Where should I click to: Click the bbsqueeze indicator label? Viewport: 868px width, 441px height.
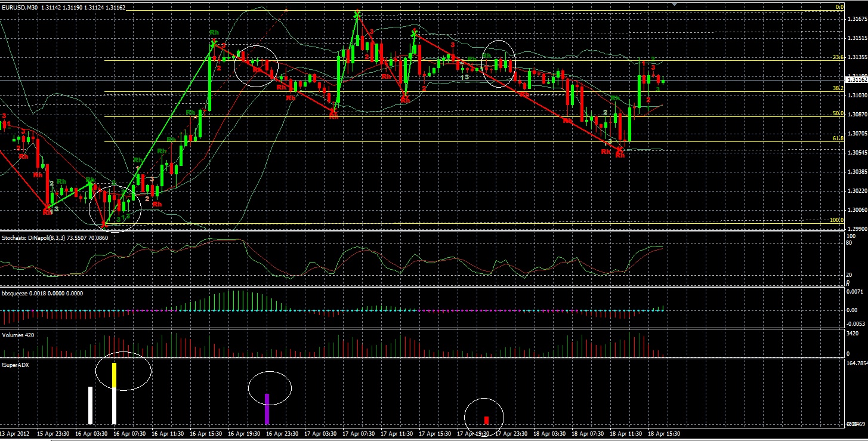point(15,294)
